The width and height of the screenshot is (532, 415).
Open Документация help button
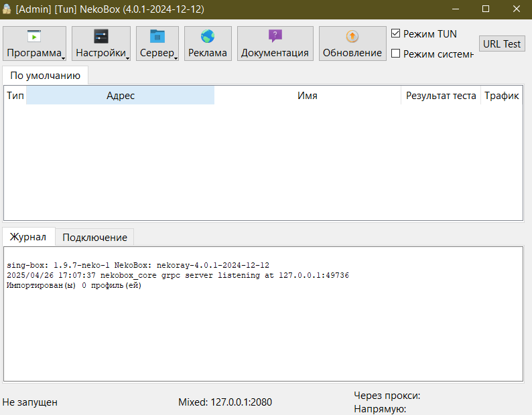(275, 44)
